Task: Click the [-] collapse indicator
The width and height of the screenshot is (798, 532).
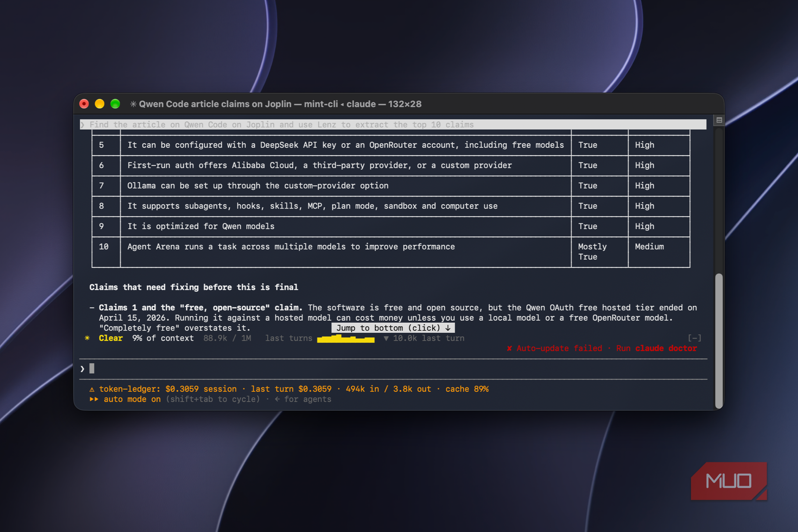Action: [695, 338]
